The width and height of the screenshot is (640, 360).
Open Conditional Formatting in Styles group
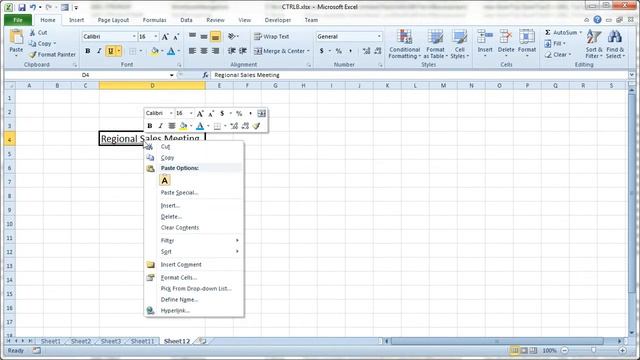coord(404,44)
